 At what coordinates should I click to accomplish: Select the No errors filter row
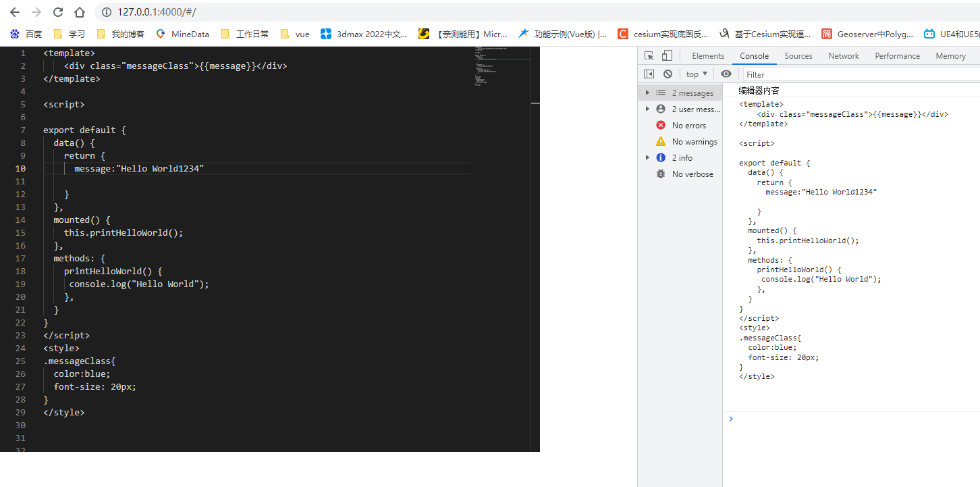point(680,125)
